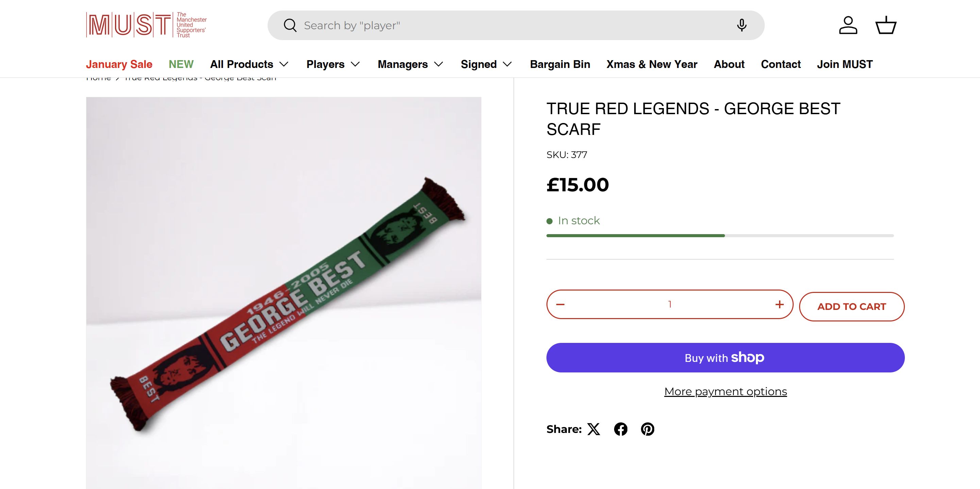
Task: Increase quantity with plus button
Action: [x=779, y=304]
